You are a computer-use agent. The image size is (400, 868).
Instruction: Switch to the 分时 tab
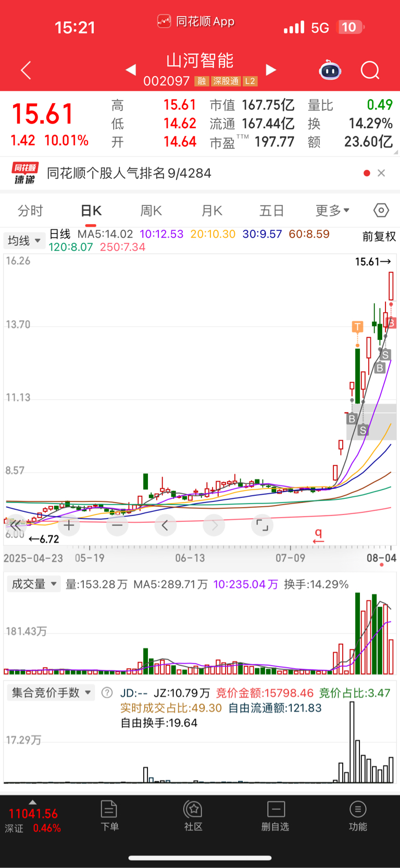click(x=30, y=211)
